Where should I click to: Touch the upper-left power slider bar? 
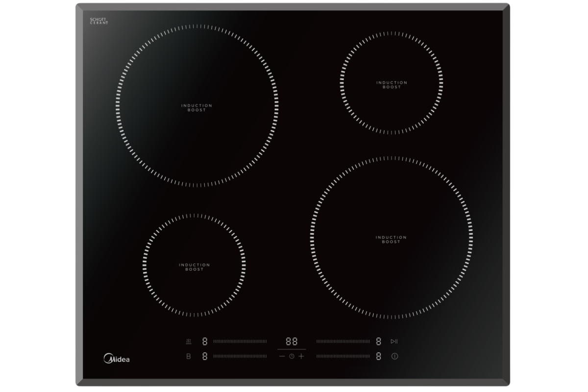pos(240,342)
